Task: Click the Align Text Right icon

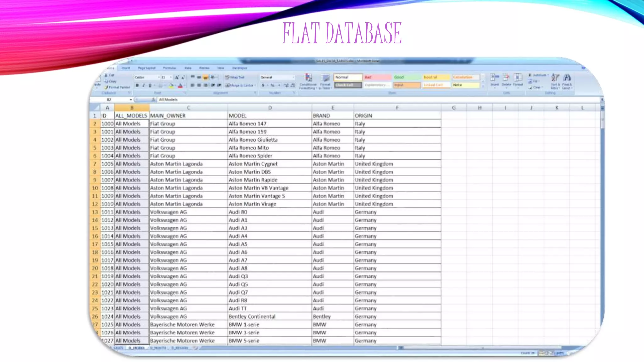Action: tap(206, 85)
